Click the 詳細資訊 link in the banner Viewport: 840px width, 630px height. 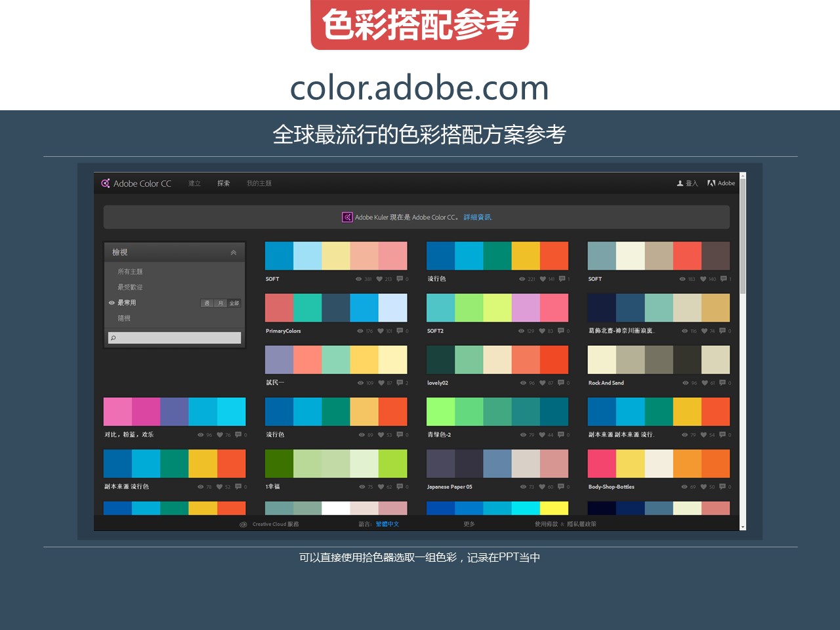pyautogui.click(x=477, y=217)
